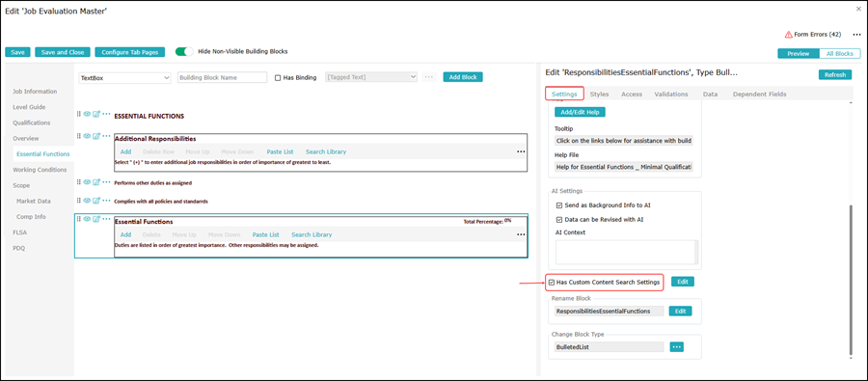
Task: Click drag handle for Complies with all policies block
Action: [79, 201]
